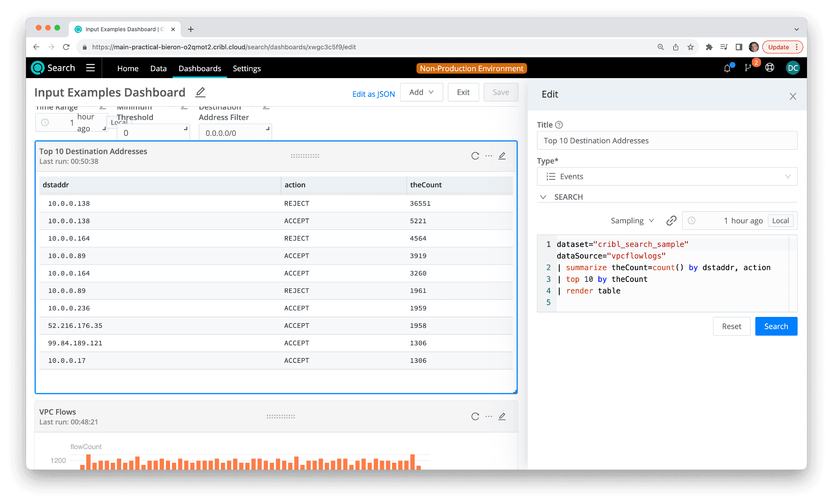Click the Edit as JSON link
Image resolution: width=833 pixels, height=504 pixels.
373,94
